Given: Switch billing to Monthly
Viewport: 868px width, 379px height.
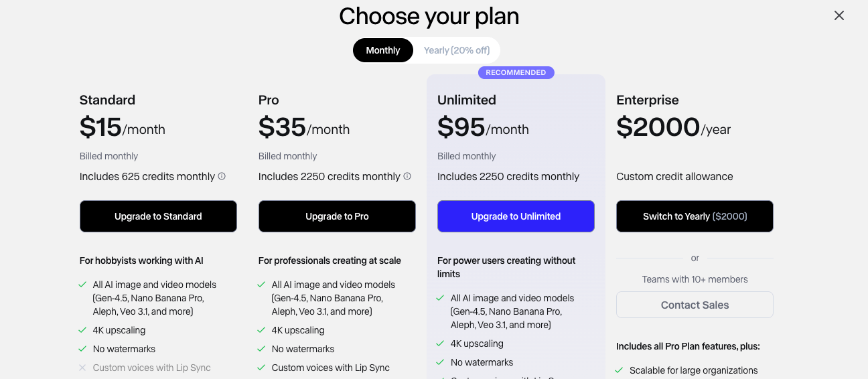Looking at the screenshot, I should click(x=383, y=50).
